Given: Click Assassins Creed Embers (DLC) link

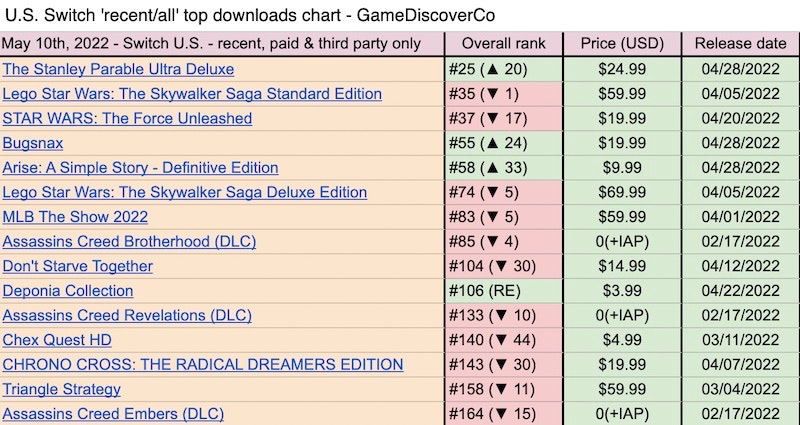Looking at the screenshot, I should pyautogui.click(x=113, y=413).
